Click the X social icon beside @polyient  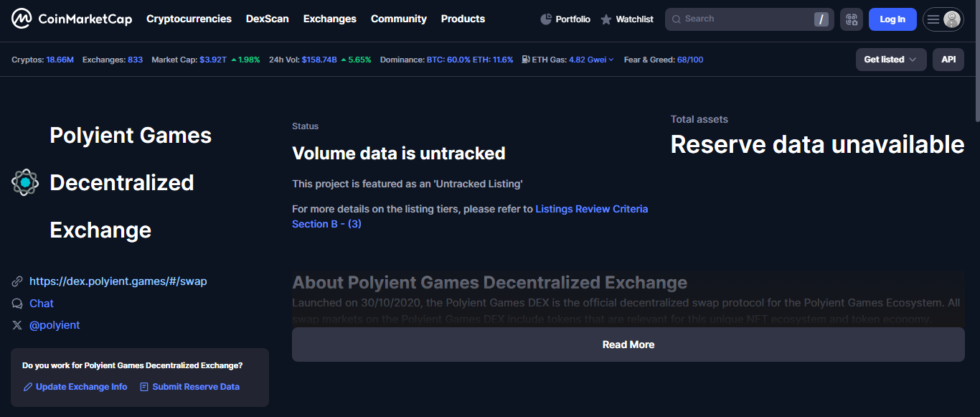point(17,325)
